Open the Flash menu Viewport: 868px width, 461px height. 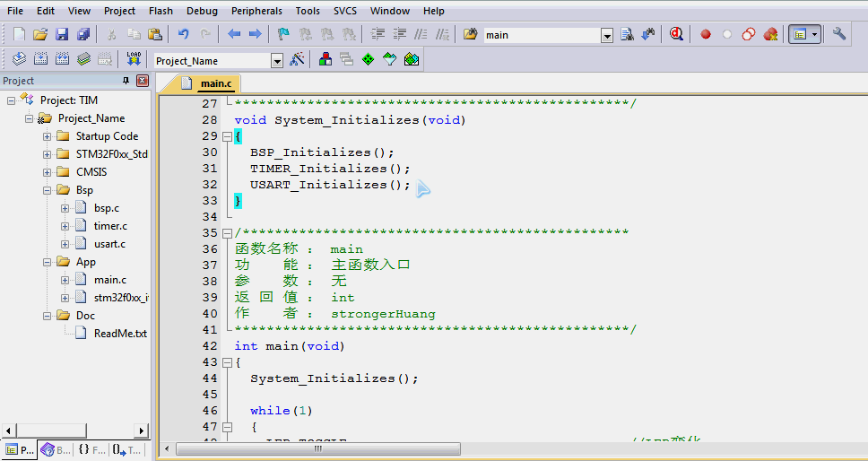pyautogui.click(x=161, y=11)
